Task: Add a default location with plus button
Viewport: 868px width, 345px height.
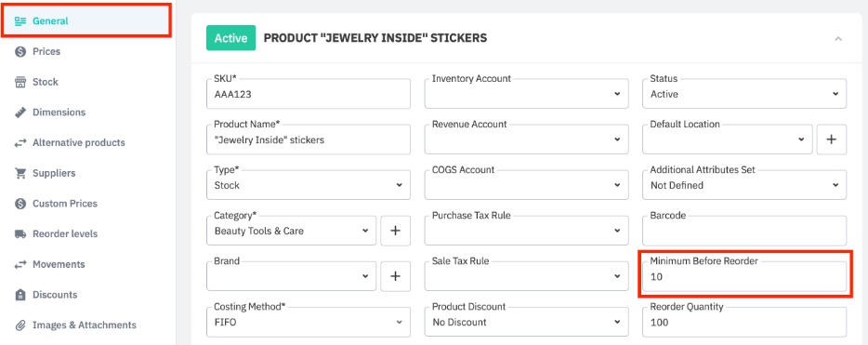Action: click(831, 139)
